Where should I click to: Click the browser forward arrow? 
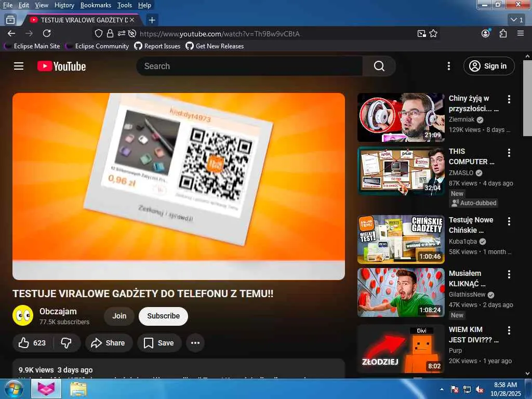pyautogui.click(x=29, y=33)
